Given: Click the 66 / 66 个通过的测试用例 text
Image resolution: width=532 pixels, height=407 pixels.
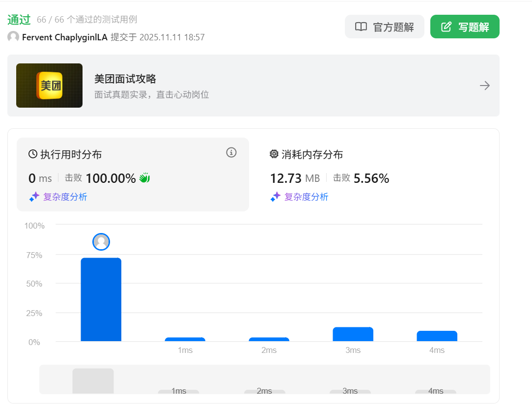Looking at the screenshot, I should [x=87, y=20].
